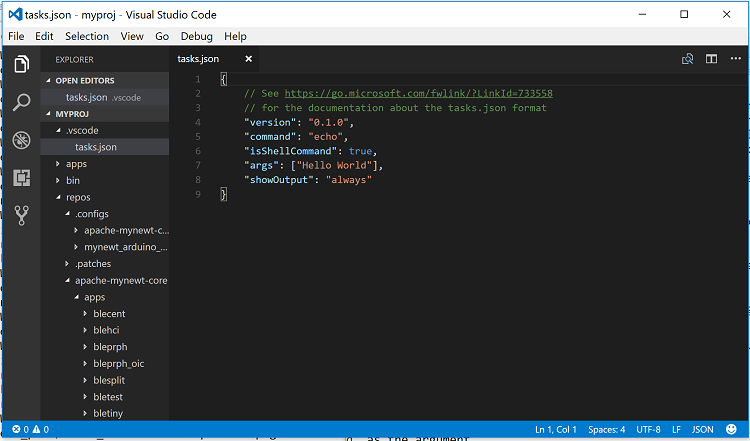The height and width of the screenshot is (441, 750).
Task: Open the Explorer view in the activity bar
Action: pos(22,64)
